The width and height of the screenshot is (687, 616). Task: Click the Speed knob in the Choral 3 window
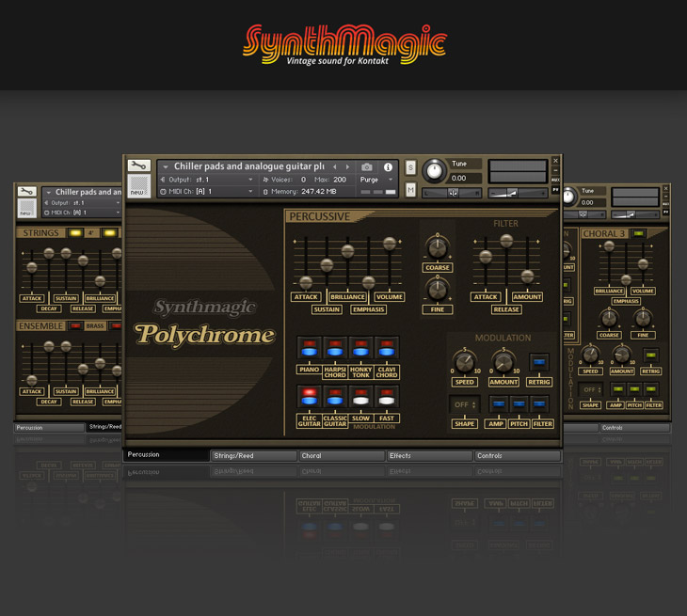[590, 355]
